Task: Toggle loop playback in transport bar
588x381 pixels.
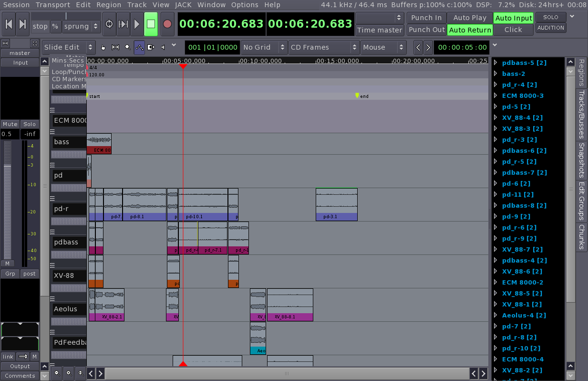Action: 109,24
